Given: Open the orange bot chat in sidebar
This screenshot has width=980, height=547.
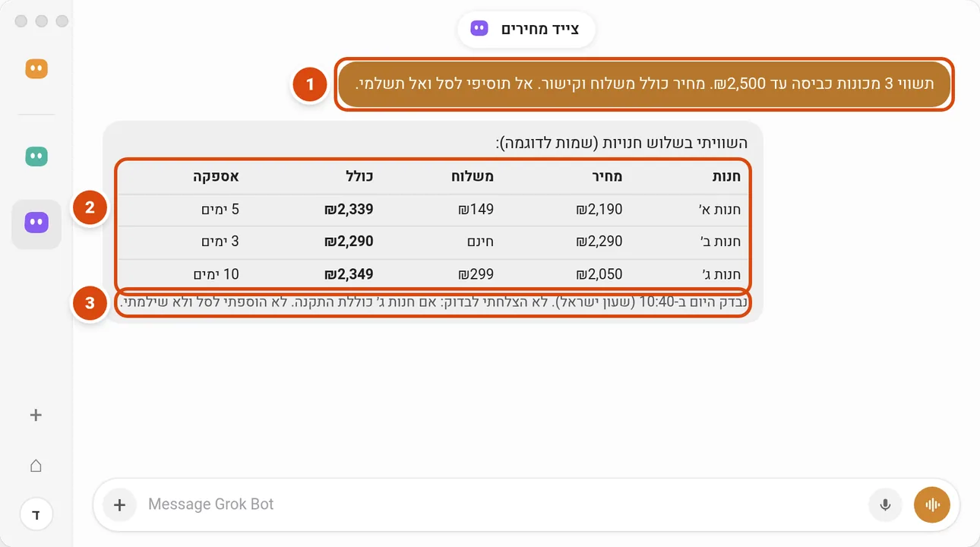Looking at the screenshot, I should [x=36, y=69].
